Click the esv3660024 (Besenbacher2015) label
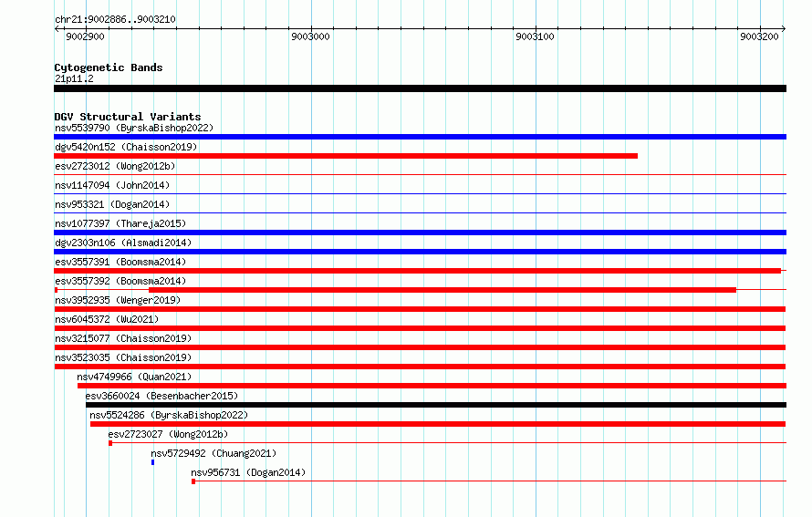 pos(161,396)
